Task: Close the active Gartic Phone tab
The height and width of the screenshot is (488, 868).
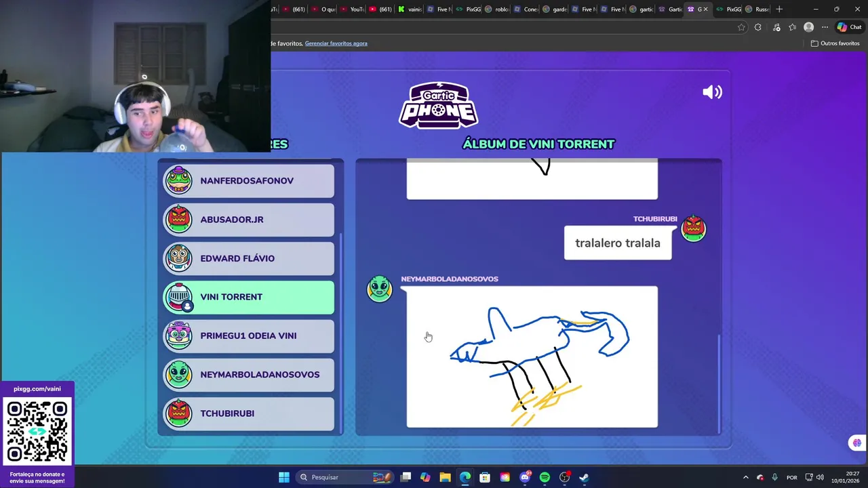Action: pyautogui.click(x=705, y=9)
